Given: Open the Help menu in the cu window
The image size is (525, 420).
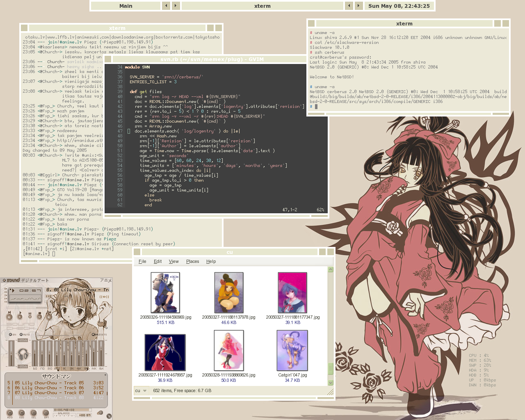Looking at the screenshot, I should tap(211, 261).
